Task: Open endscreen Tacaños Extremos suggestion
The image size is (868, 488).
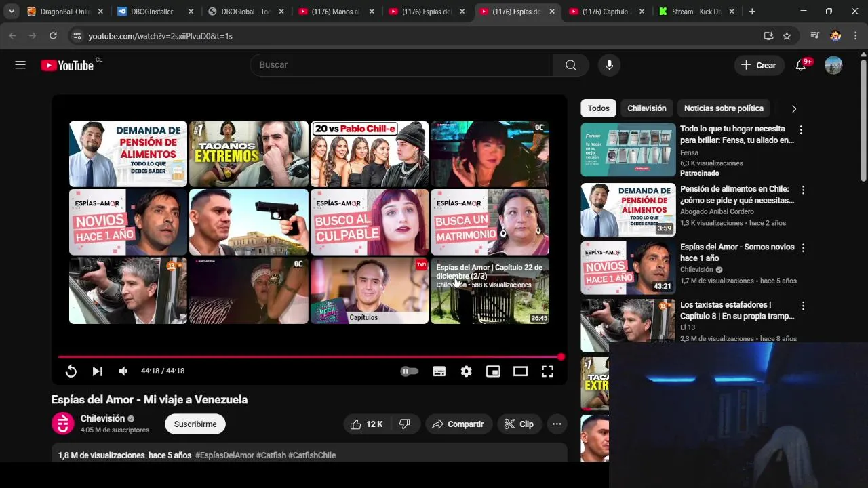Action: tap(249, 154)
